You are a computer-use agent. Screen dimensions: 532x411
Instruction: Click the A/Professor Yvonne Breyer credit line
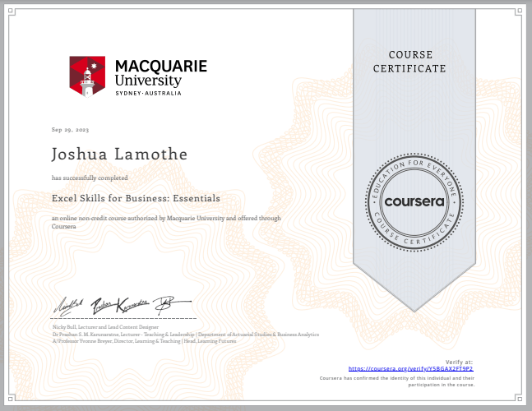[143, 340]
